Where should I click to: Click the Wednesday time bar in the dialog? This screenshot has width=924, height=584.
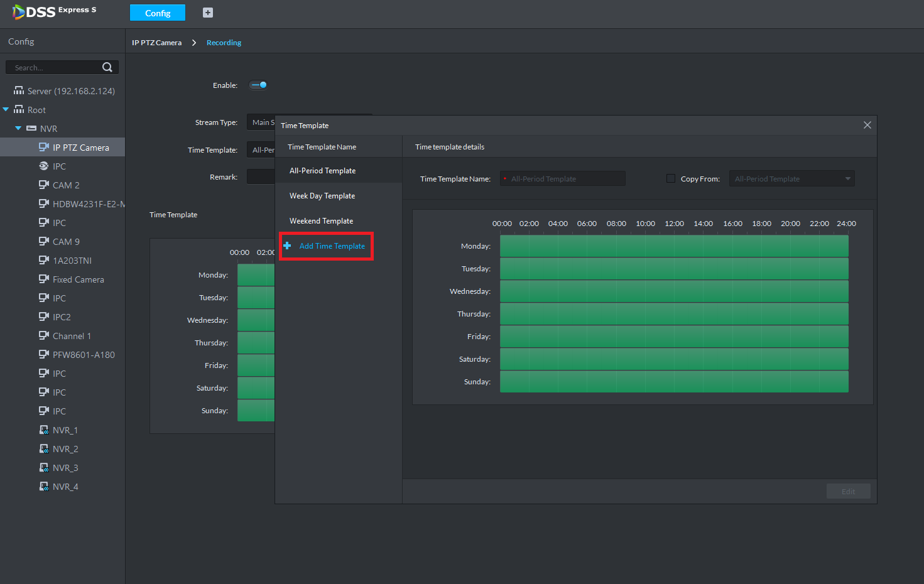(x=674, y=291)
